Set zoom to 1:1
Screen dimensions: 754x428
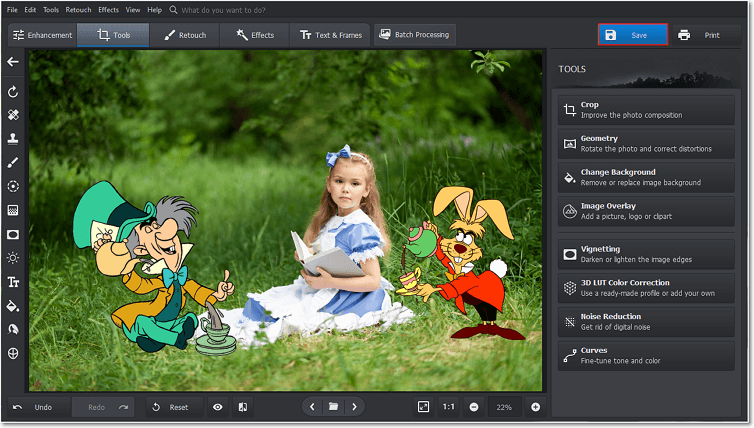pos(449,407)
